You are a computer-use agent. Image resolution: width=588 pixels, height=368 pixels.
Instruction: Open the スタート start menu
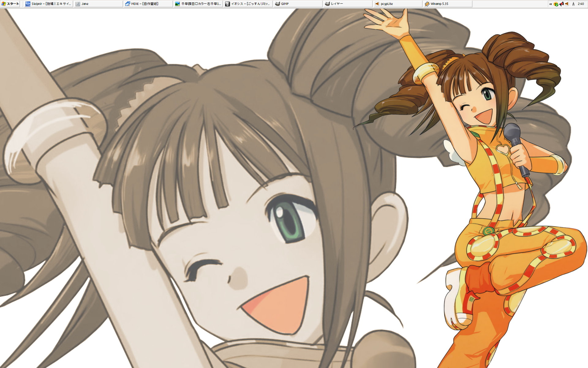coord(10,4)
